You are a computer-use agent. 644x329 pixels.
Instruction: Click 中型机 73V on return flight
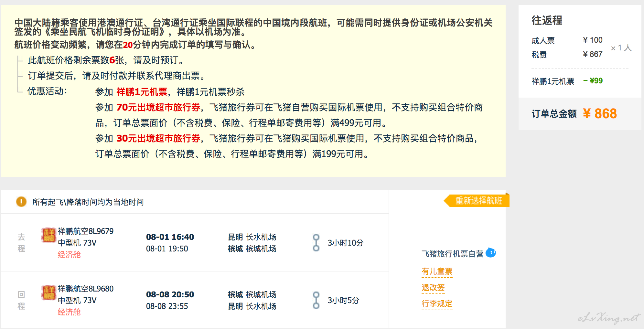point(77,300)
